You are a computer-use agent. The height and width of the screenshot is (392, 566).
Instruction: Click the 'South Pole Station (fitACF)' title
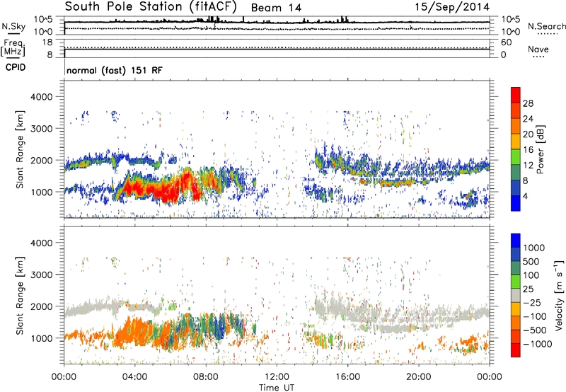click(x=151, y=7)
